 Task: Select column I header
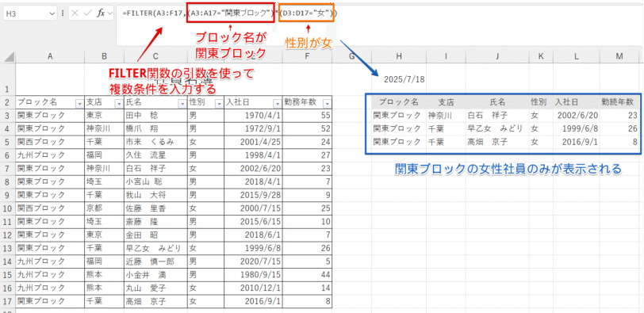tap(446, 56)
